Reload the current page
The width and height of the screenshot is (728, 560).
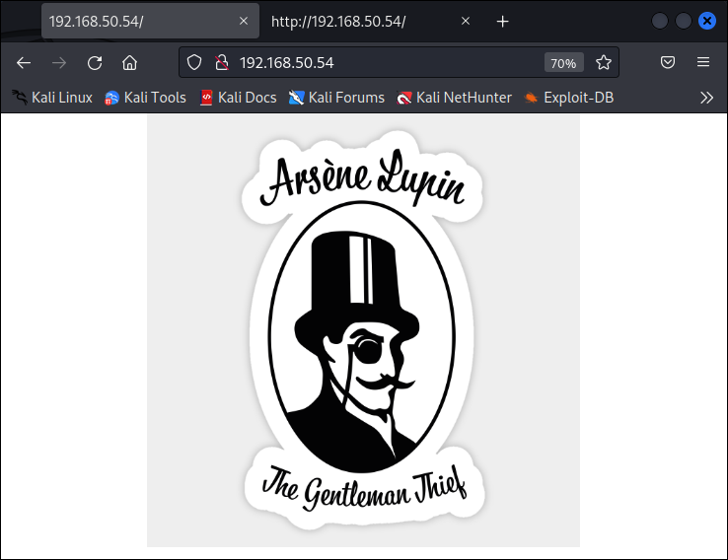pyautogui.click(x=95, y=63)
